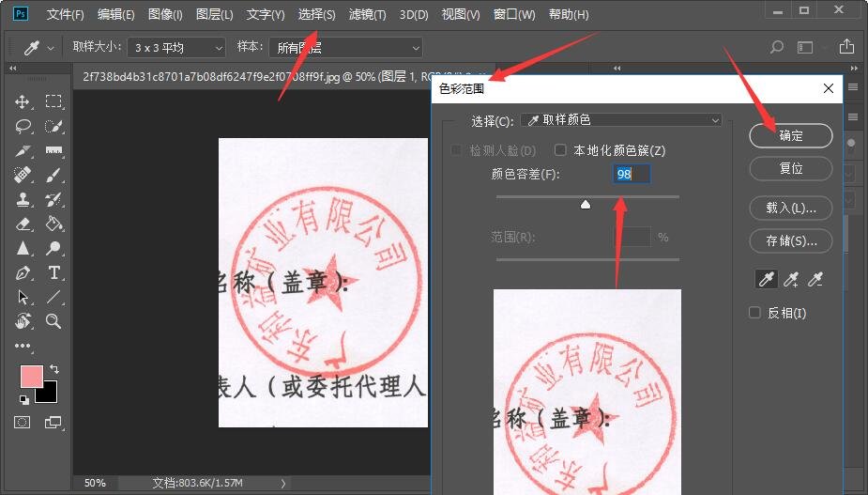Change the screen mode
868x495 pixels.
[53, 423]
